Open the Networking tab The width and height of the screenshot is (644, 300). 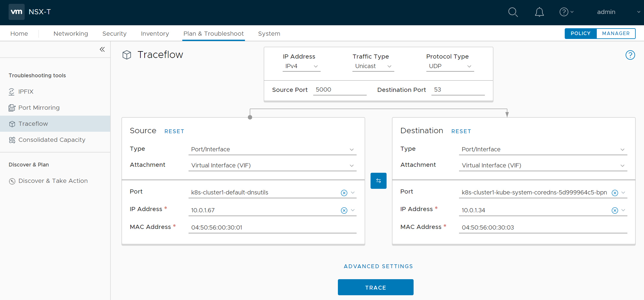[71, 34]
